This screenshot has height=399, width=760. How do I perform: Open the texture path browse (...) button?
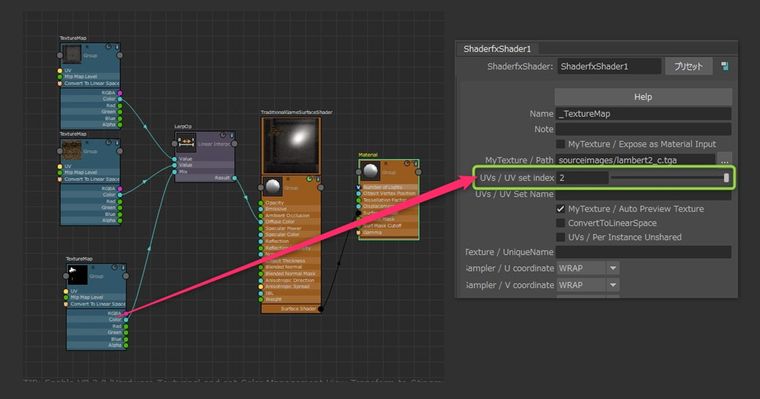[x=724, y=160]
